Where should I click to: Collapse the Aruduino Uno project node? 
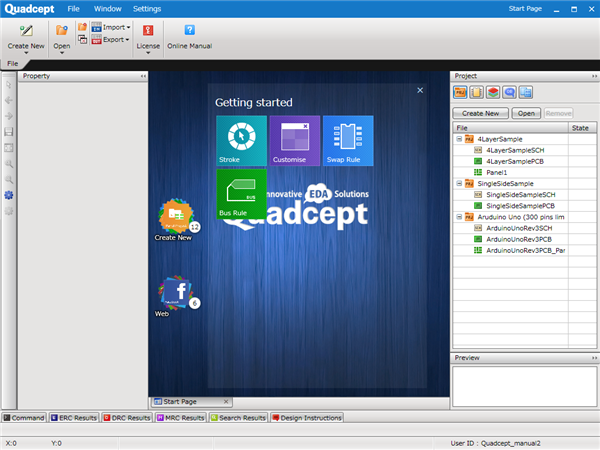[x=459, y=217]
